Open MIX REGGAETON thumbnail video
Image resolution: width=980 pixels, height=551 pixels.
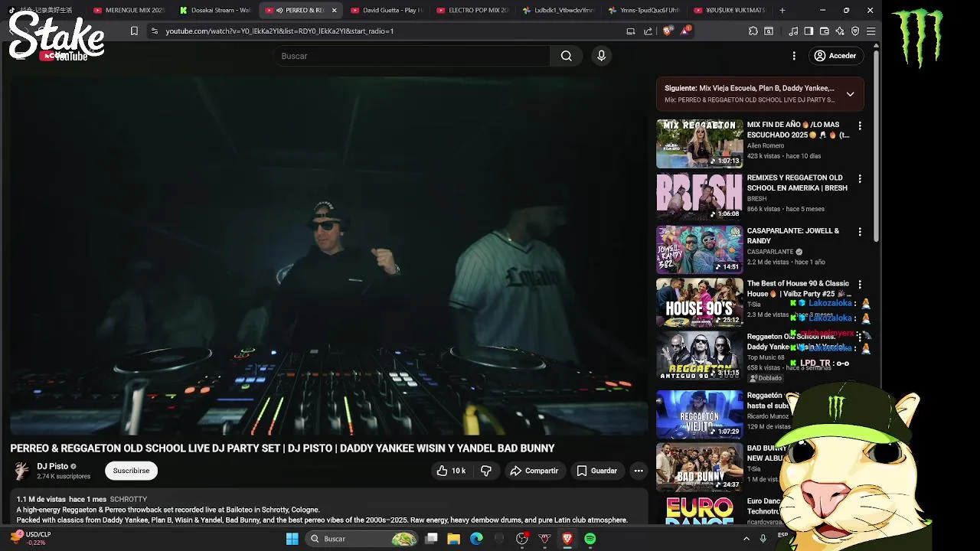(x=700, y=143)
